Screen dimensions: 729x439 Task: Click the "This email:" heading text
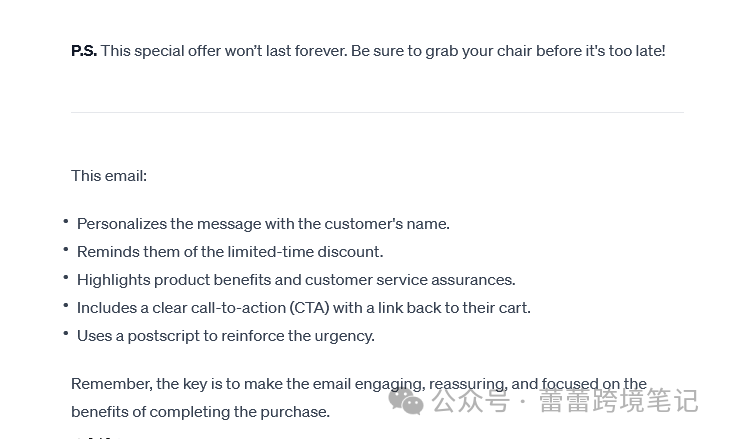tap(109, 176)
